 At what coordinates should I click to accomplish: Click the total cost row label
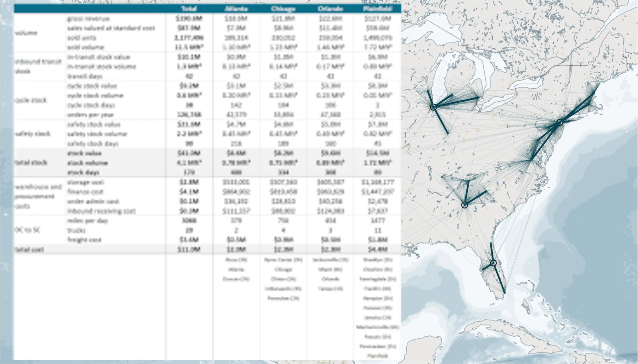29,249
